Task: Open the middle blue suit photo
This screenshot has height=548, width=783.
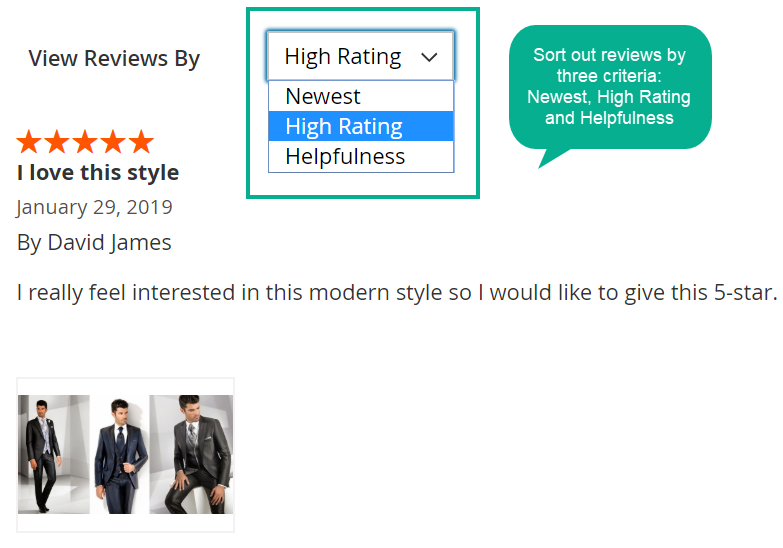Action: (120, 454)
